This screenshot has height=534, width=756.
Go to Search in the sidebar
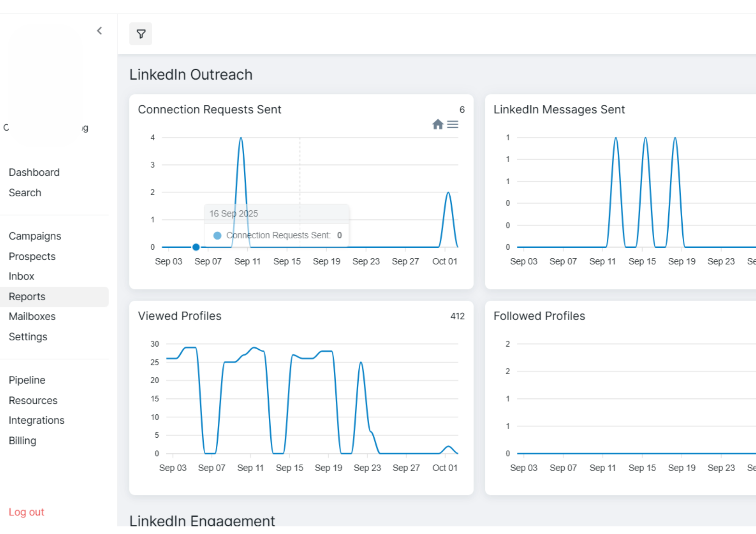[x=25, y=193]
